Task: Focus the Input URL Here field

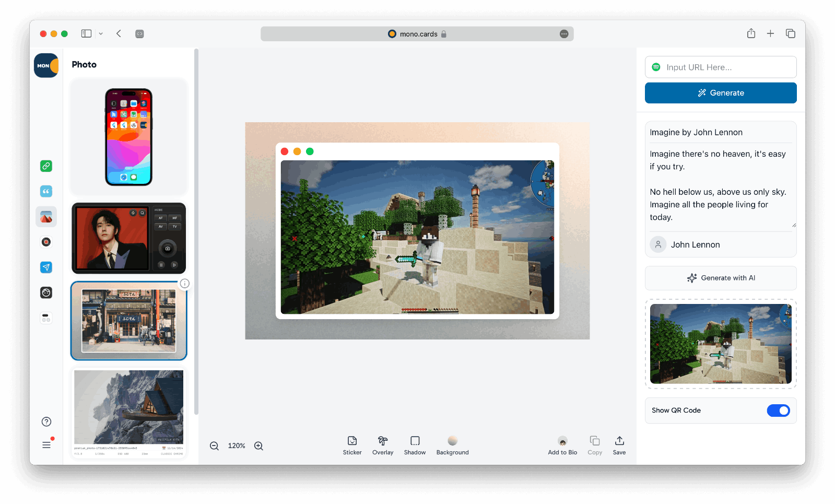Action: [721, 67]
